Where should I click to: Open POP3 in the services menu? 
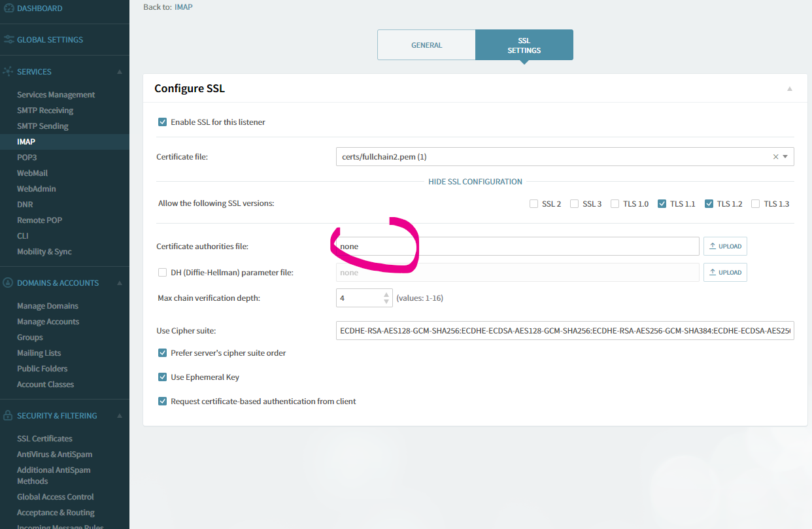pos(27,158)
